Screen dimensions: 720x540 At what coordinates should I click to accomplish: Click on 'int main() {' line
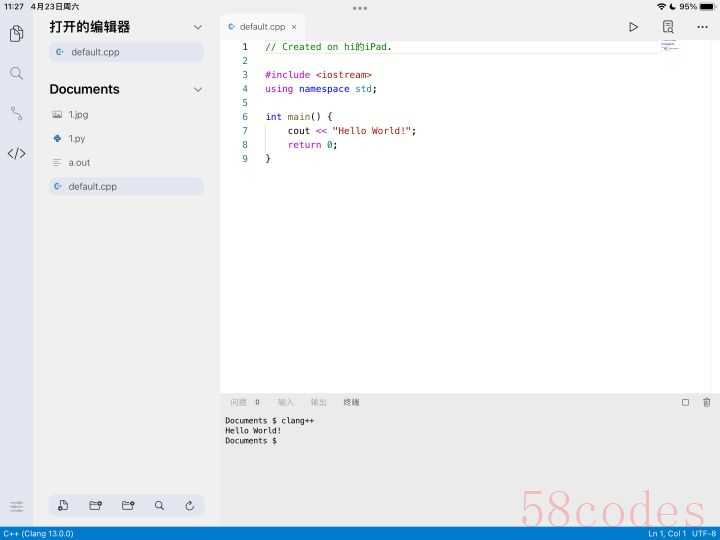point(298,117)
